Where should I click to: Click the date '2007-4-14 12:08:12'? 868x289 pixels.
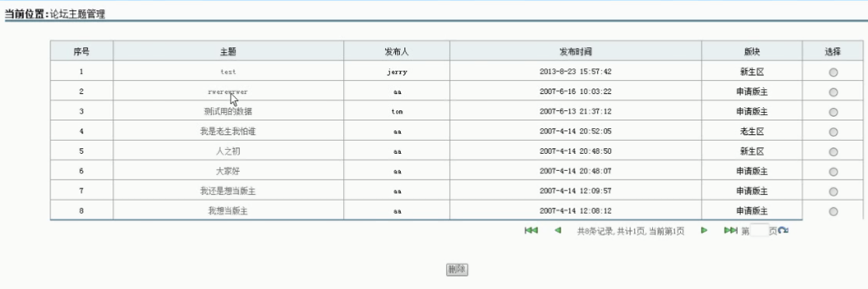575,211
